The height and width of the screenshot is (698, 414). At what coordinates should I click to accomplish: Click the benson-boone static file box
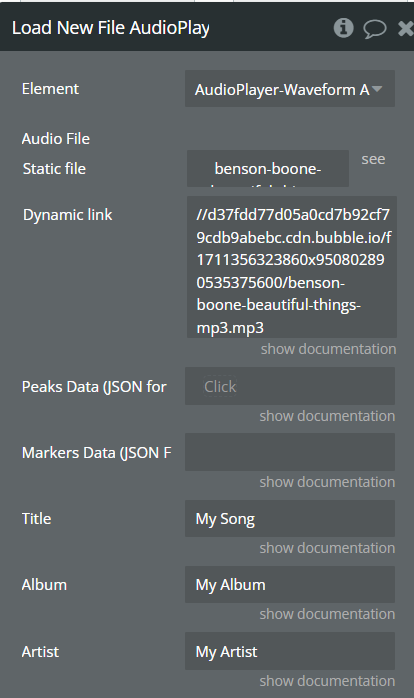coord(268,168)
